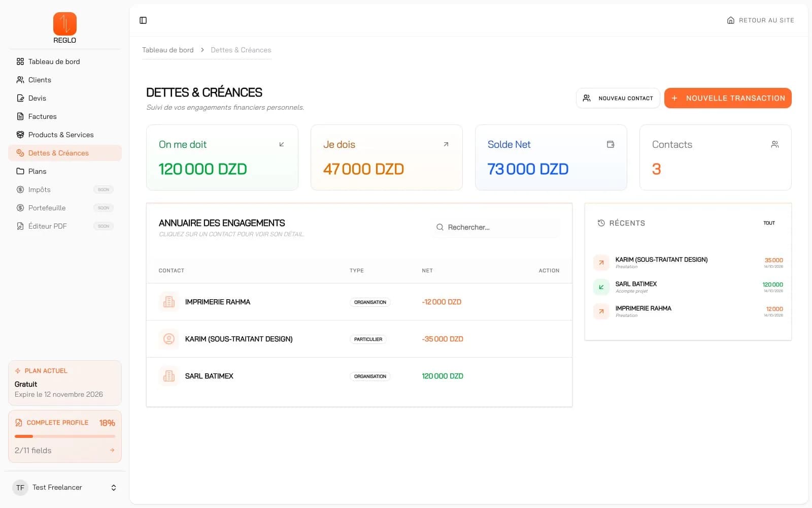Click the green arrow icon of recent SARL Batimex

pos(601,287)
